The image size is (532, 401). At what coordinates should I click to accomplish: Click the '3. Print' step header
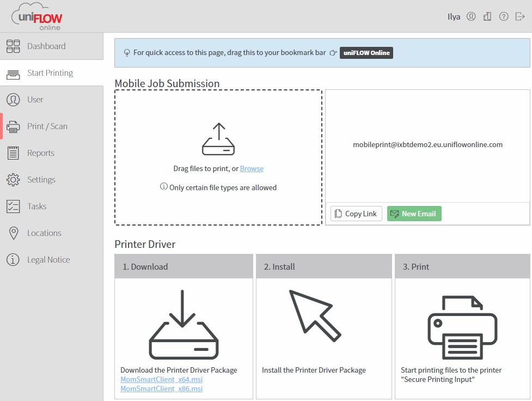(462, 266)
